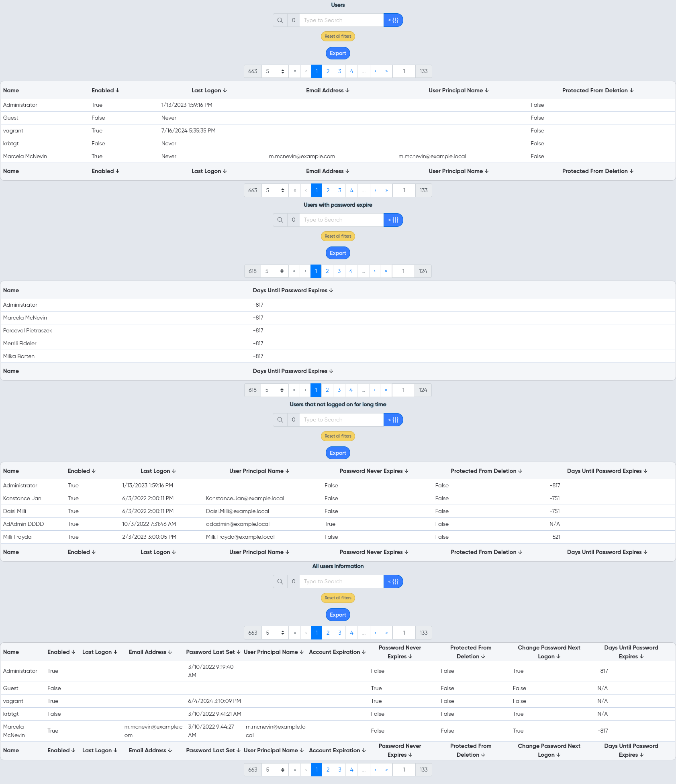This screenshot has width=676, height=784.
Task: Open filter settings for Users with password expire
Action: point(393,220)
